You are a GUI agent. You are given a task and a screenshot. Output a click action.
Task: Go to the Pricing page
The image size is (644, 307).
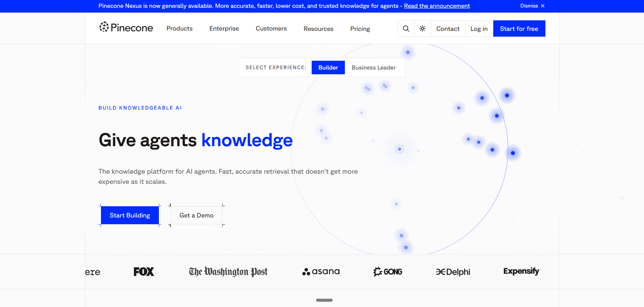click(360, 29)
